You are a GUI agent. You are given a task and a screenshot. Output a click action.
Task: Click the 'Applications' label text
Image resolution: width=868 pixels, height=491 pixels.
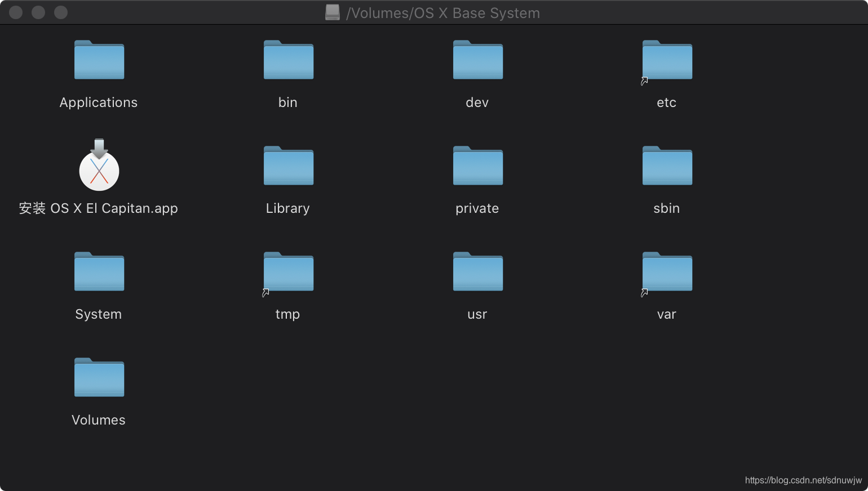click(99, 102)
